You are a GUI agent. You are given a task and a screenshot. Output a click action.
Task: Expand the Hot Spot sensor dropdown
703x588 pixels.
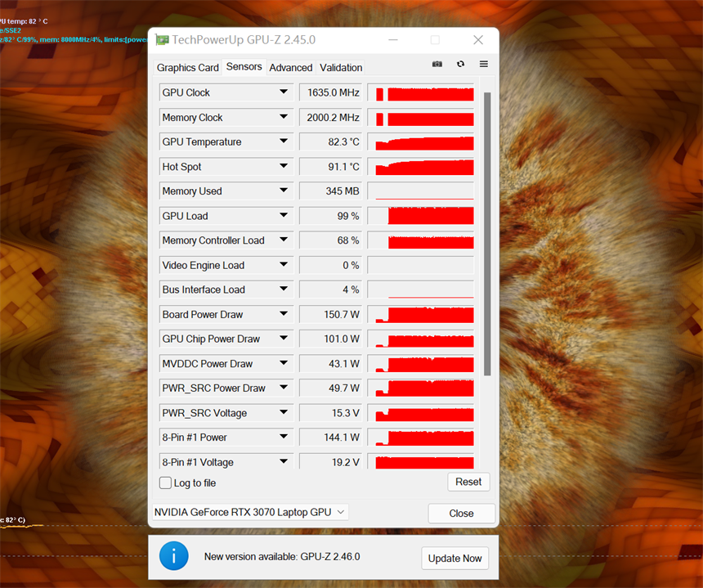point(284,166)
